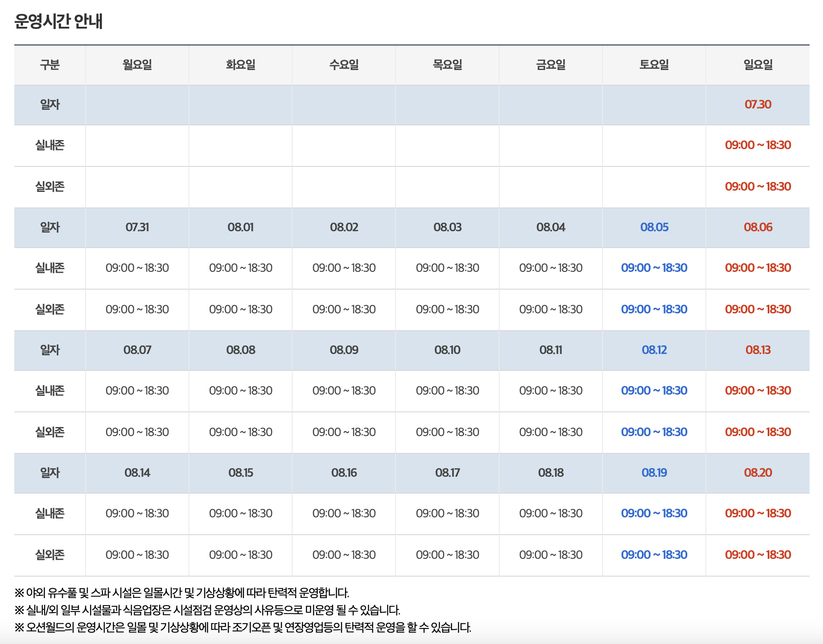Select the '일요일' column header

[x=758, y=65]
